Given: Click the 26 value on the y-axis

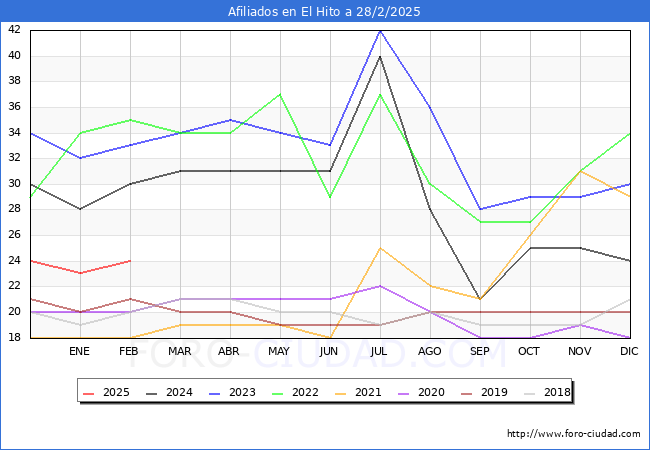Looking at the screenshot, I should click(x=15, y=235).
